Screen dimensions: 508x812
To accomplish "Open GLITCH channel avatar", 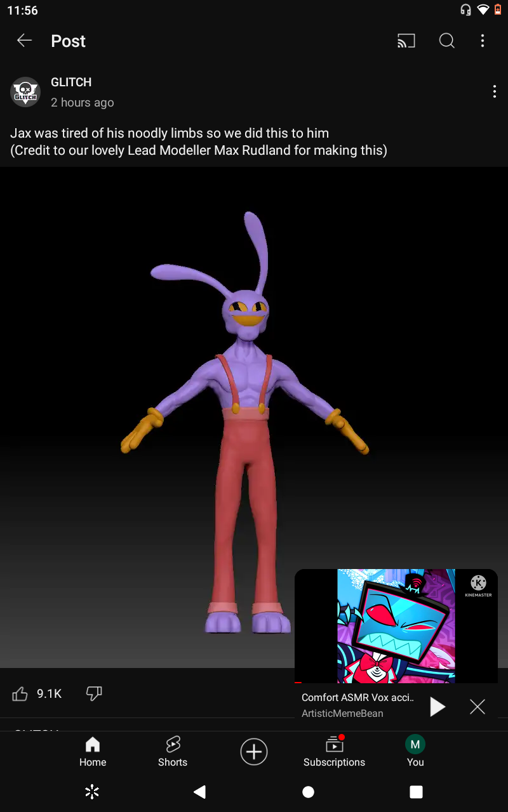I will 25,93.
